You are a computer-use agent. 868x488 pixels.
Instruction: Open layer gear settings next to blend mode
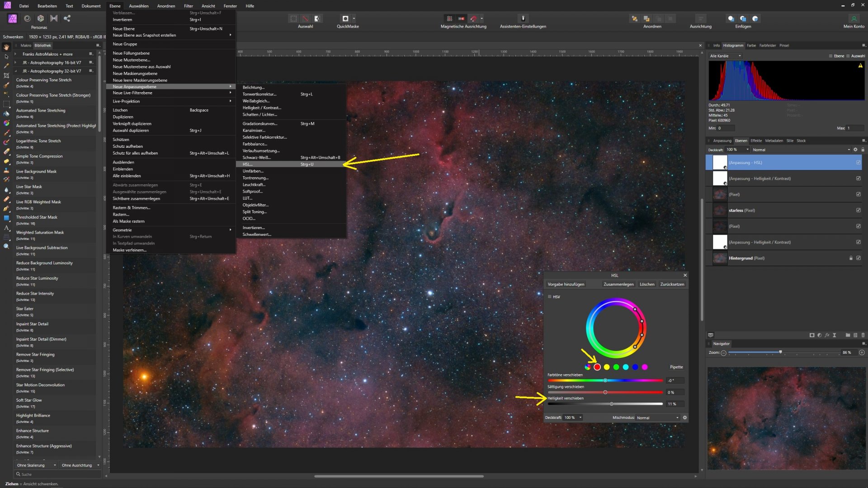point(855,150)
